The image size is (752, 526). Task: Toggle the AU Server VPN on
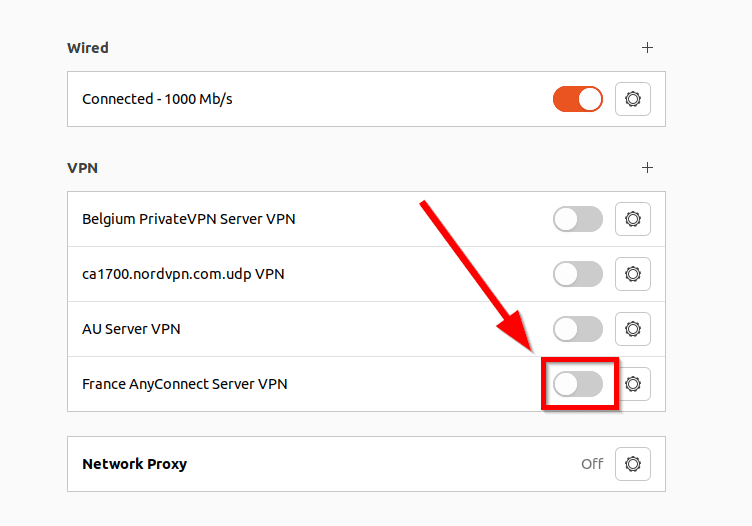tap(578, 328)
